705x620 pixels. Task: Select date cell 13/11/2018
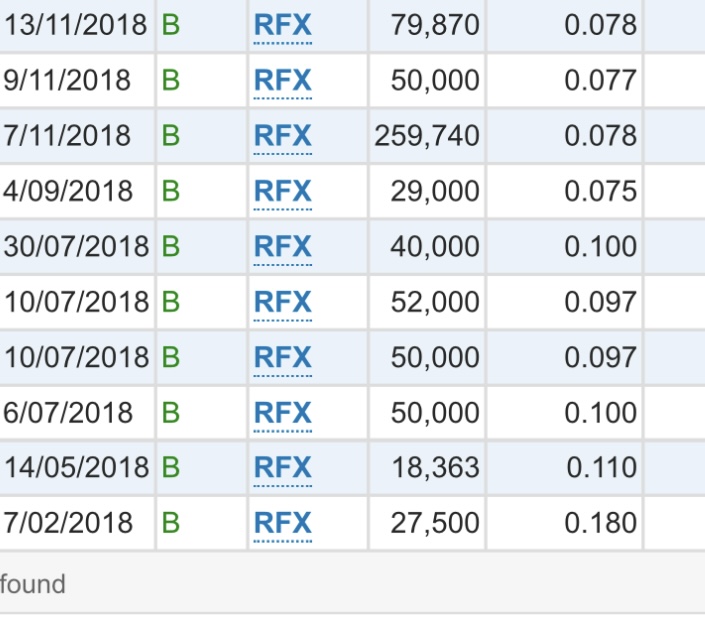point(76,25)
